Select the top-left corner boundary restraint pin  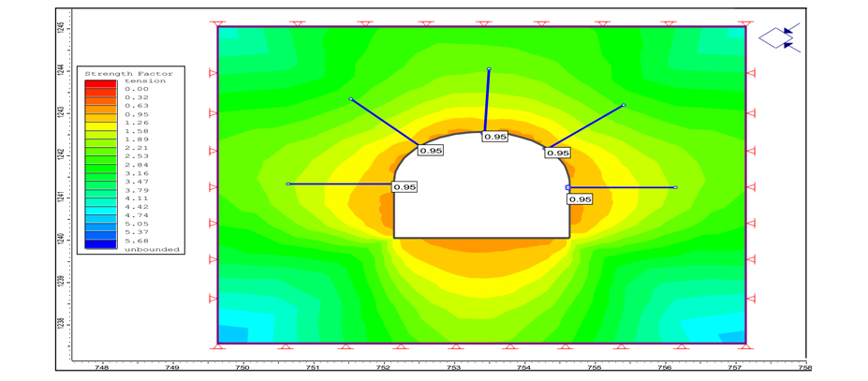(218, 23)
